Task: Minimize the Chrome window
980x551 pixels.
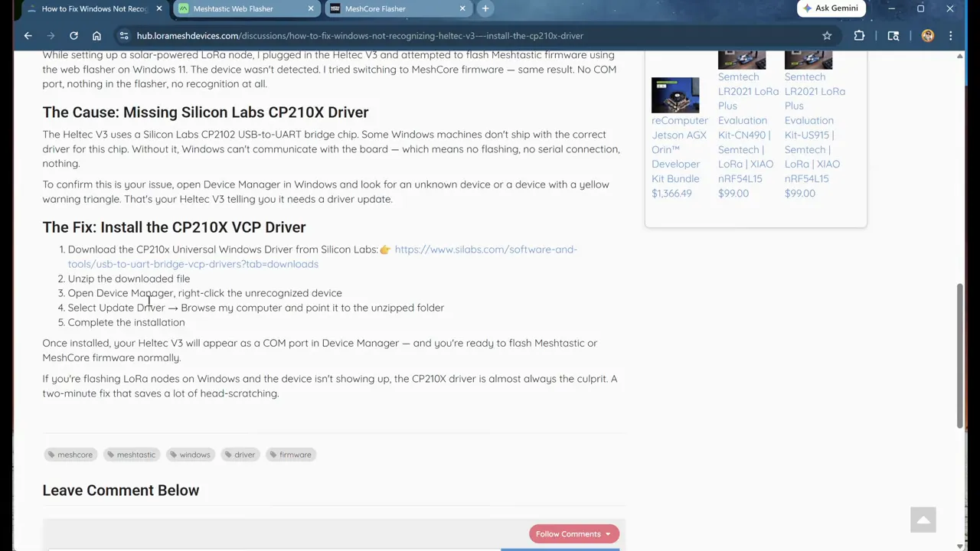Action: tap(891, 8)
